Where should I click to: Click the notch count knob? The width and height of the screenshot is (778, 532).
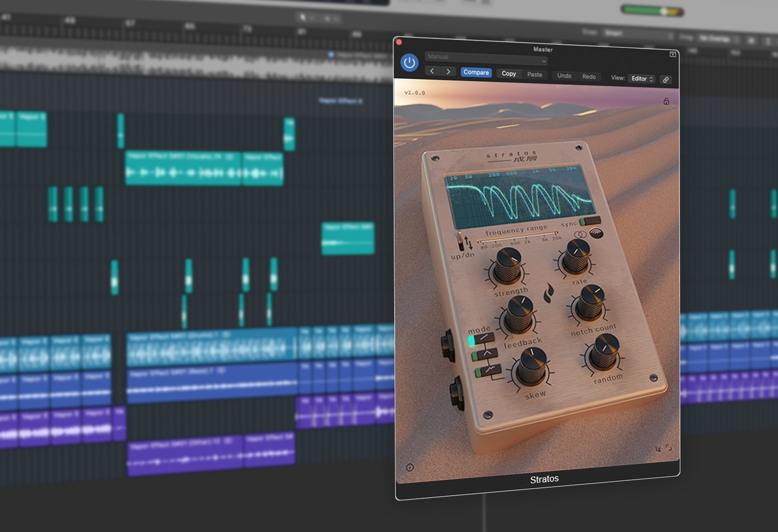click(x=590, y=303)
